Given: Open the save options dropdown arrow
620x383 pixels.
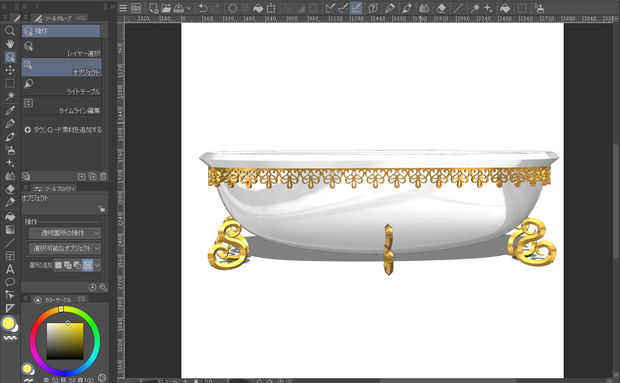Looking at the screenshot, I should [x=189, y=8].
